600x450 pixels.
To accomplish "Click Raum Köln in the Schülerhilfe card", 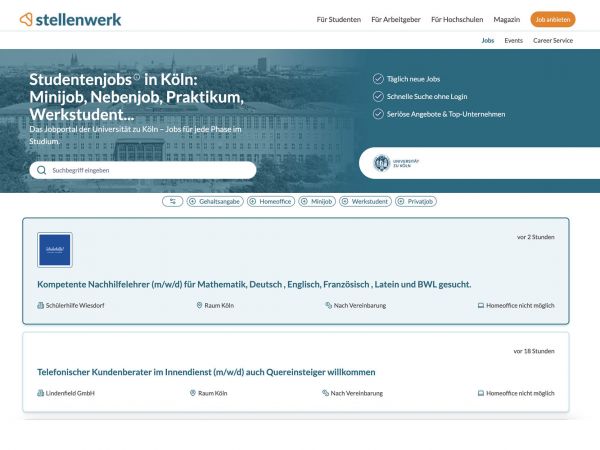I will pos(219,305).
